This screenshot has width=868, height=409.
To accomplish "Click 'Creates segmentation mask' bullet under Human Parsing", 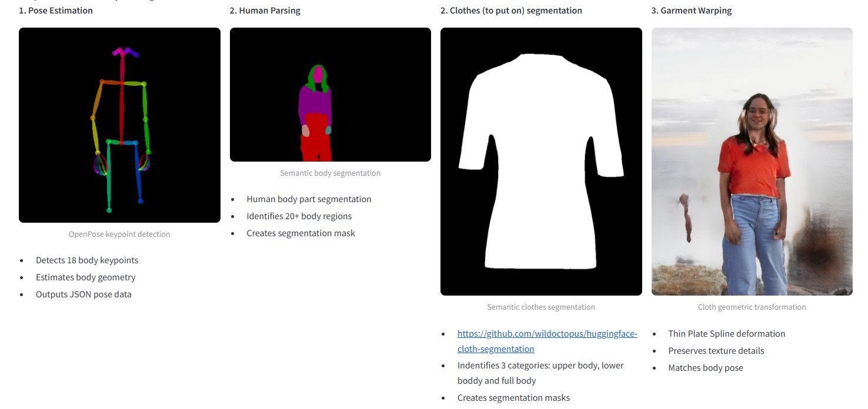I will pos(301,233).
